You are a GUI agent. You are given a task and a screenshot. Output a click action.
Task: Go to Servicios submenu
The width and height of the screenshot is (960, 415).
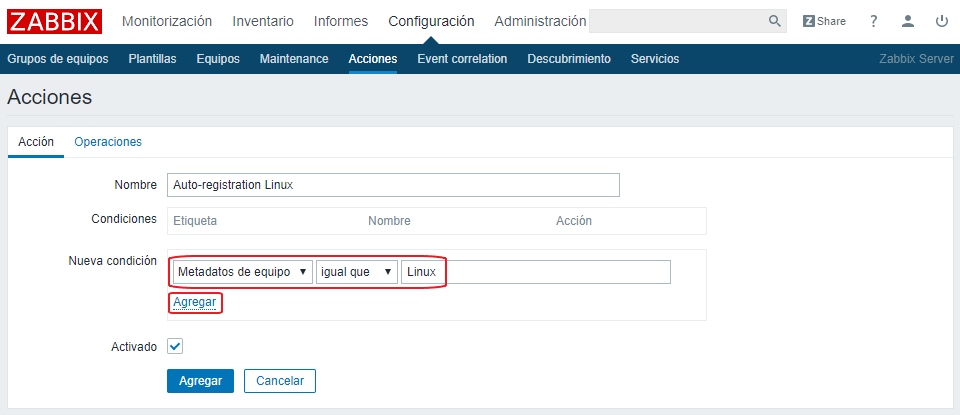click(x=655, y=59)
